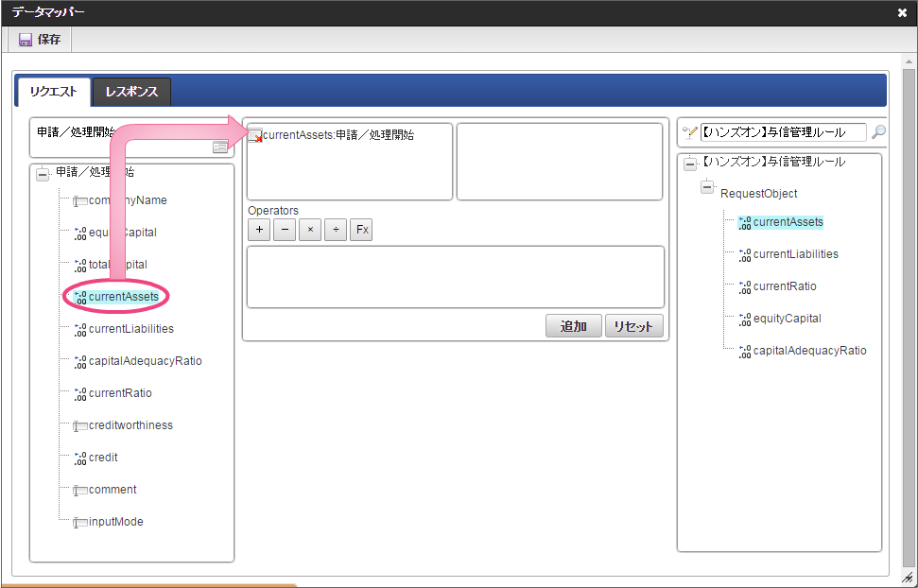Click the numeric icon beside right currentAssets

(x=745, y=222)
